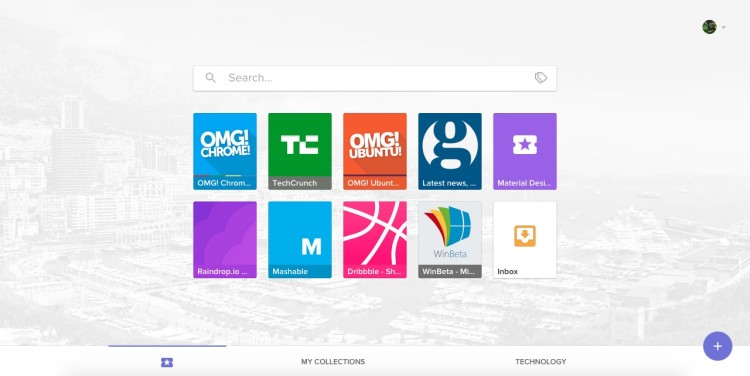
Task: Open the OMG! Chrome speed dial tile
Action: pyautogui.click(x=225, y=151)
